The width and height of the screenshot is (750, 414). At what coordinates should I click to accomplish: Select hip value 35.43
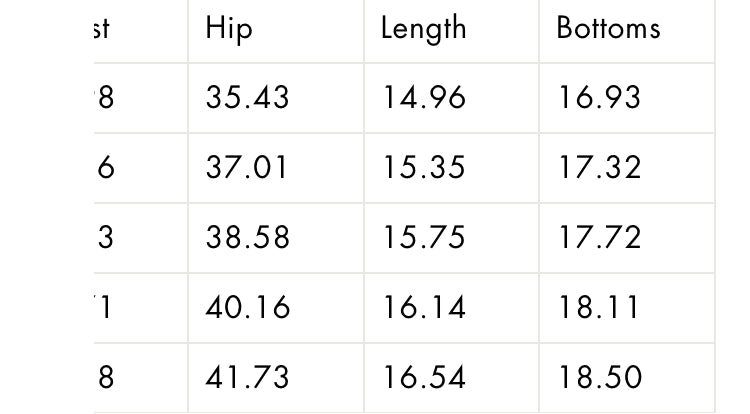247,98
